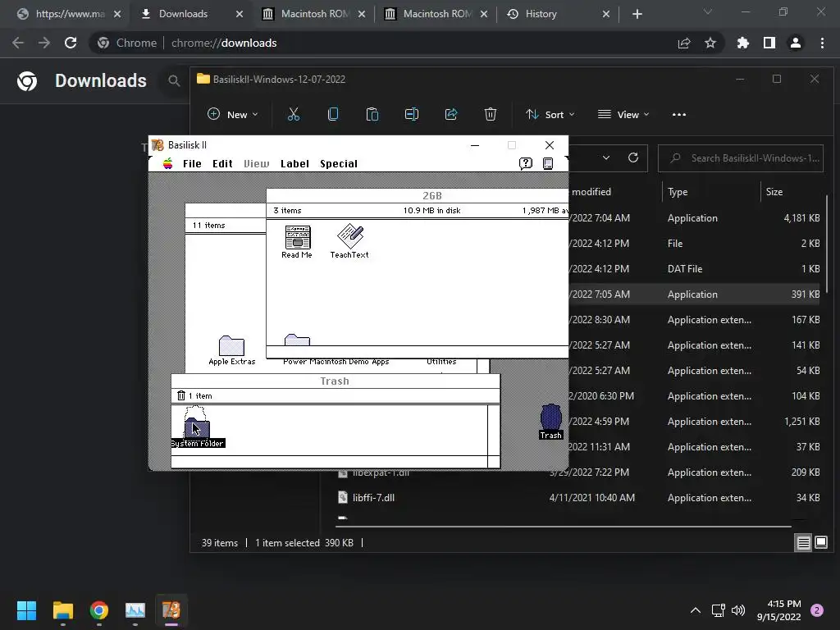Open the Edit menu in Basilisk II
Screen dimensions: 840x630
[222, 163]
